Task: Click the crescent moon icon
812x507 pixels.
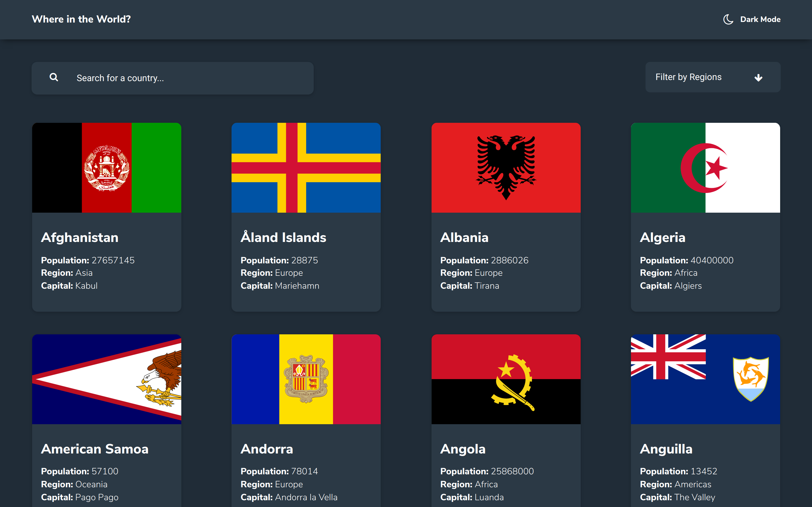Action: (x=728, y=19)
